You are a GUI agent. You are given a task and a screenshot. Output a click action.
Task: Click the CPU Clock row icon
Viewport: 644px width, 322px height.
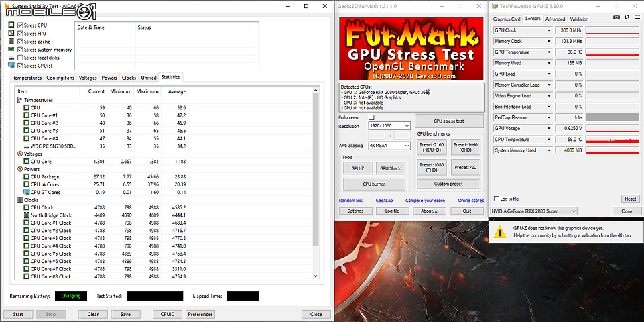(26, 208)
